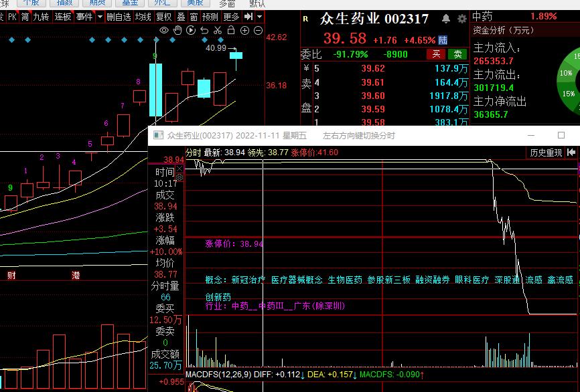Viewport: 580px width, 392px height.
Task: Expand the 更多 toolbar menu
Action: tap(231, 17)
